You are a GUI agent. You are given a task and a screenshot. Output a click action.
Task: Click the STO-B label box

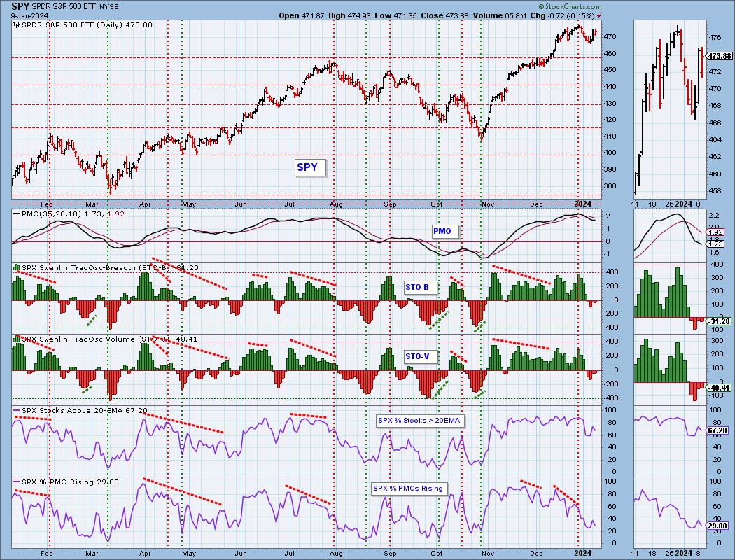(x=419, y=287)
